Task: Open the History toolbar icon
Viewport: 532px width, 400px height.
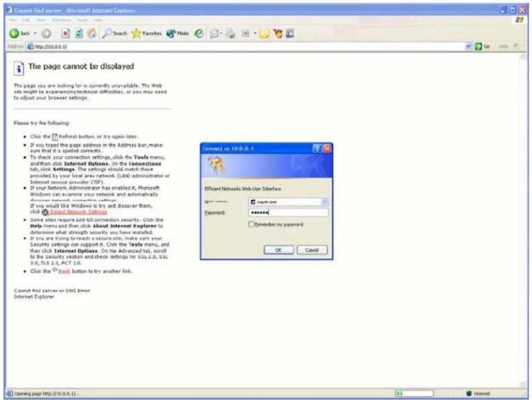Action: (x=199, y=33)
